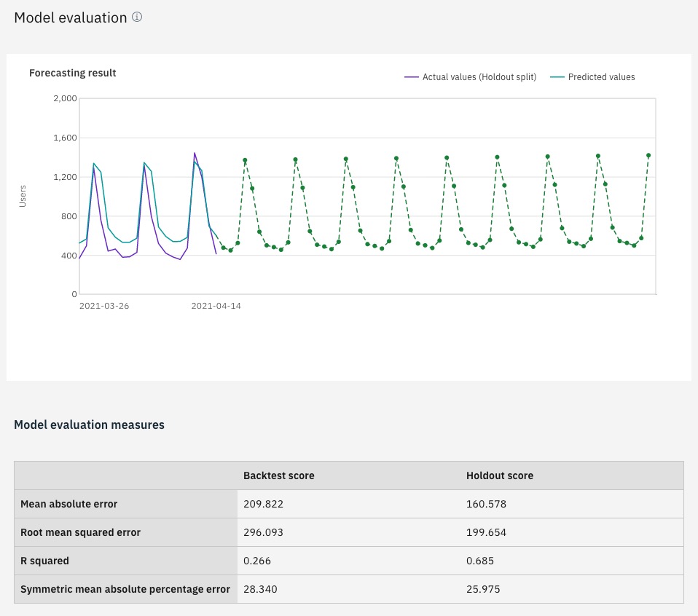Click the 1,200 y-axis tick label

point(65,177)
